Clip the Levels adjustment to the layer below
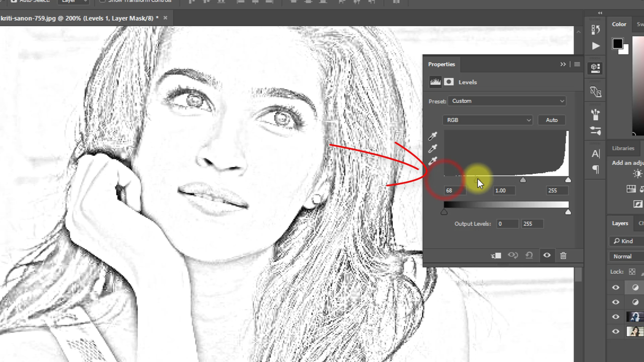644x362 pixels. [496, 255]
